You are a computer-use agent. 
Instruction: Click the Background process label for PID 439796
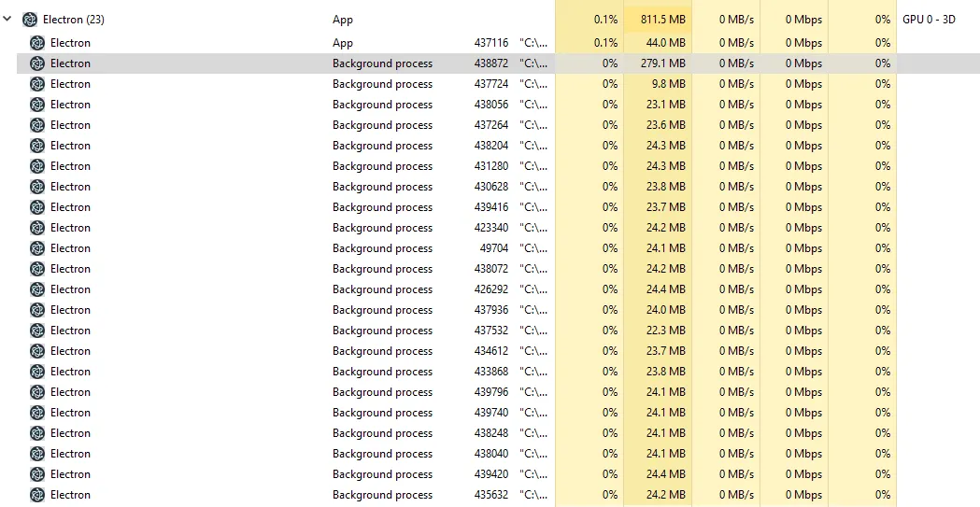click(382, 392)
